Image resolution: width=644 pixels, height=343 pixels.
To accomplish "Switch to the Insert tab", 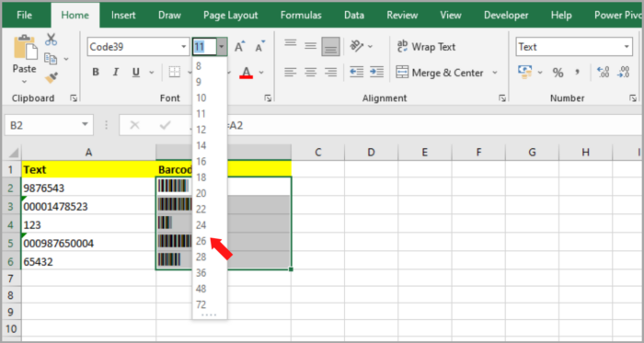I will click(123, 16).
